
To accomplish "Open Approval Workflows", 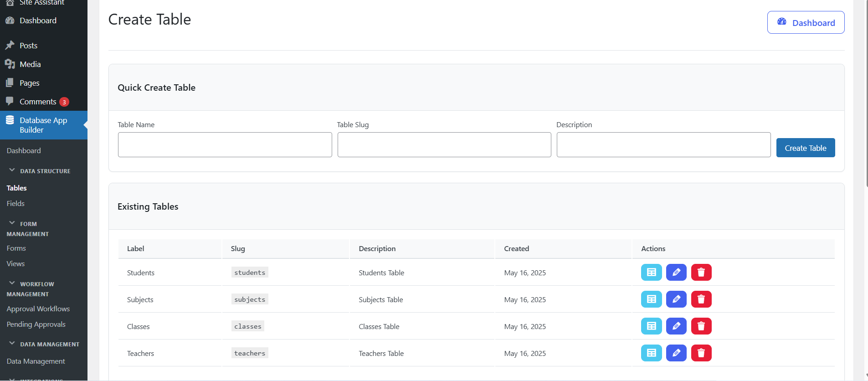I will click(x=38, y=309).
